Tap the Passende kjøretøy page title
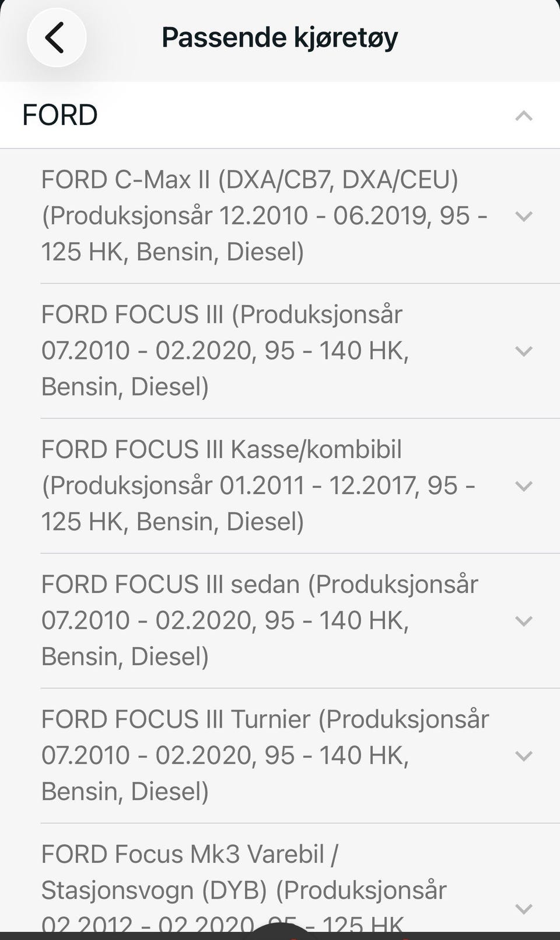This screenshot has height=940, width=560. [279, 38]
